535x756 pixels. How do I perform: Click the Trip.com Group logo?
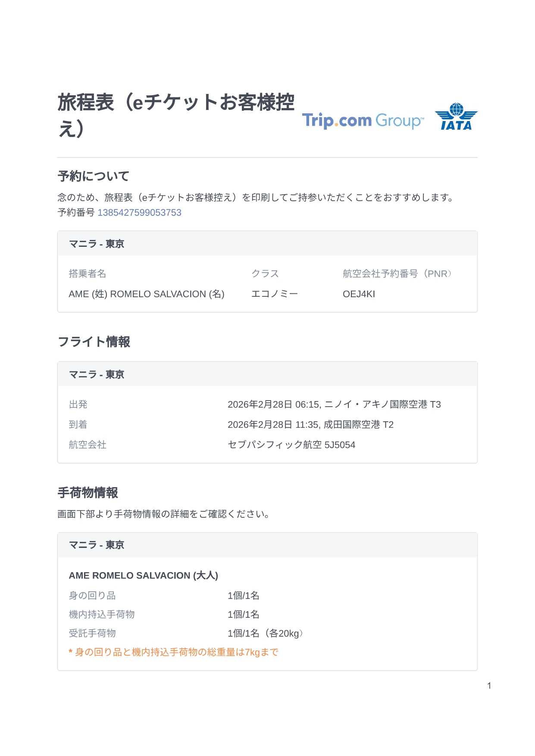click(363, 121)
